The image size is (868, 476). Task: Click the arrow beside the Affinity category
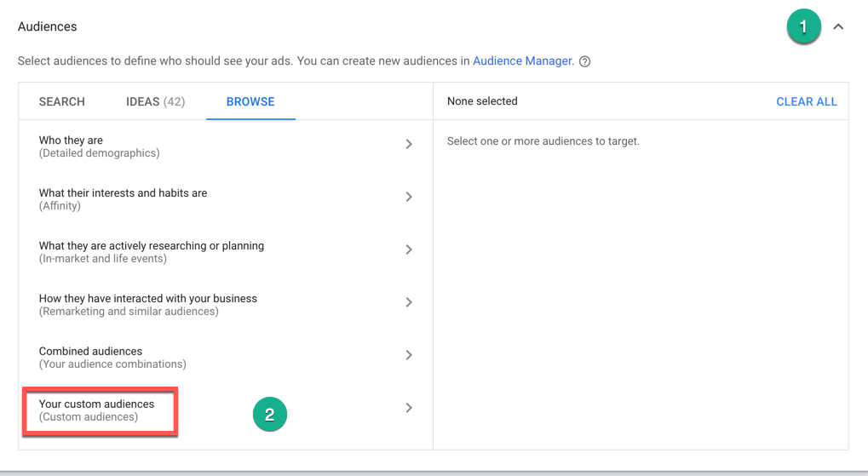point(409,198)
